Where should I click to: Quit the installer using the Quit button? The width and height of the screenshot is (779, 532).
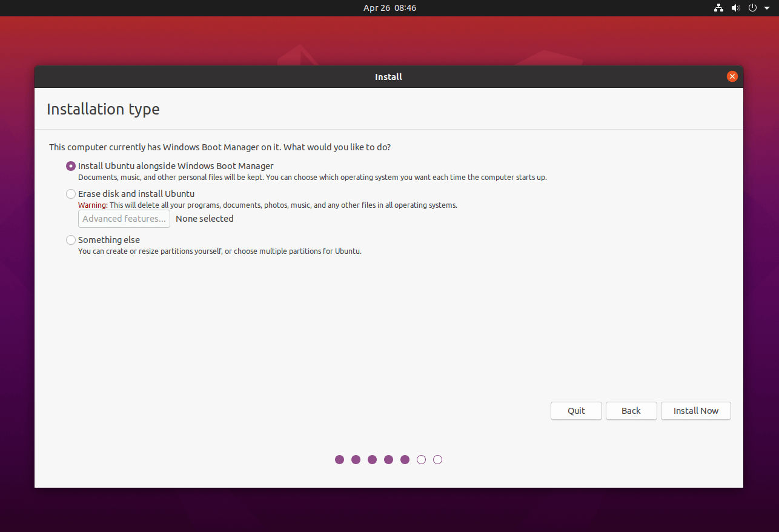[576, 411]
